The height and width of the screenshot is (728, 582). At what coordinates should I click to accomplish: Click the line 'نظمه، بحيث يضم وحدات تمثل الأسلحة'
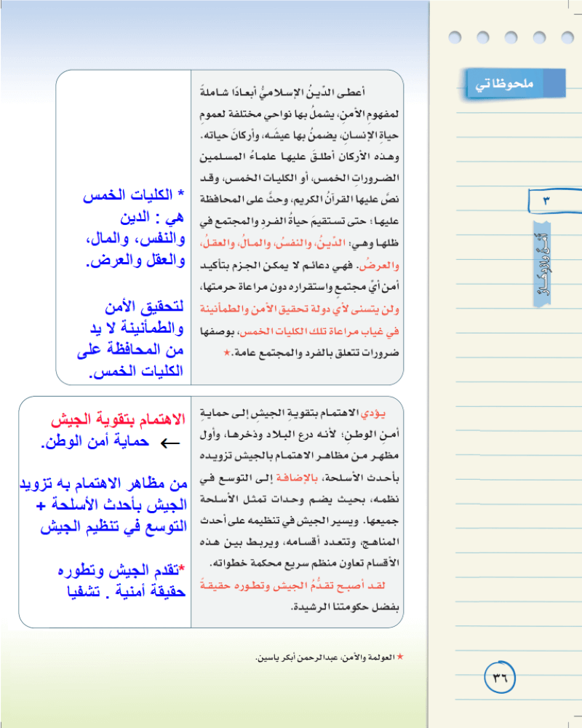coord(299,499)
